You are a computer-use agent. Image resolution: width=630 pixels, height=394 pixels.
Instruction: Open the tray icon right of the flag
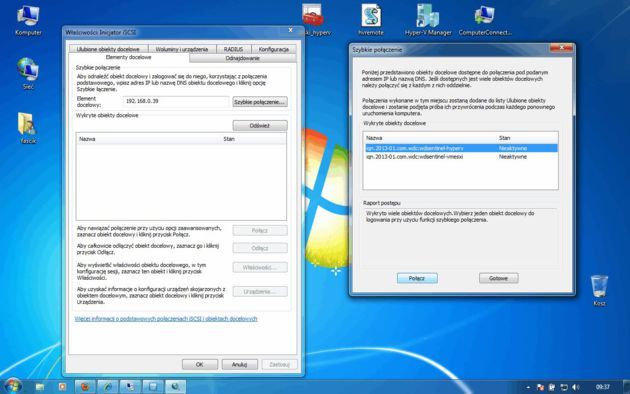tap(552, 387)
